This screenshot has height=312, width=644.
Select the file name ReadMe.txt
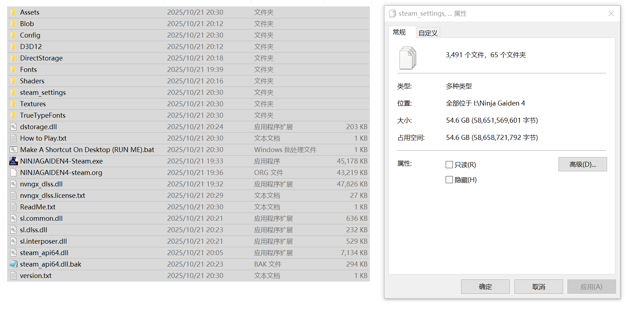pyautogui.click(x=38, y=207)
